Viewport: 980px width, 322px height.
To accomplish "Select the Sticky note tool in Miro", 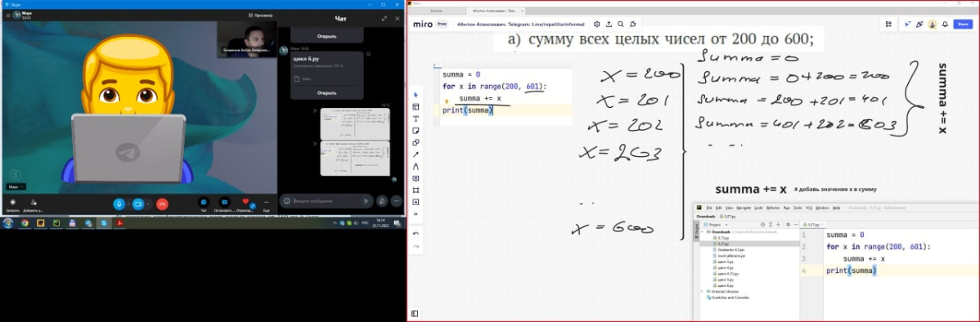I will [x=416, y=131].
